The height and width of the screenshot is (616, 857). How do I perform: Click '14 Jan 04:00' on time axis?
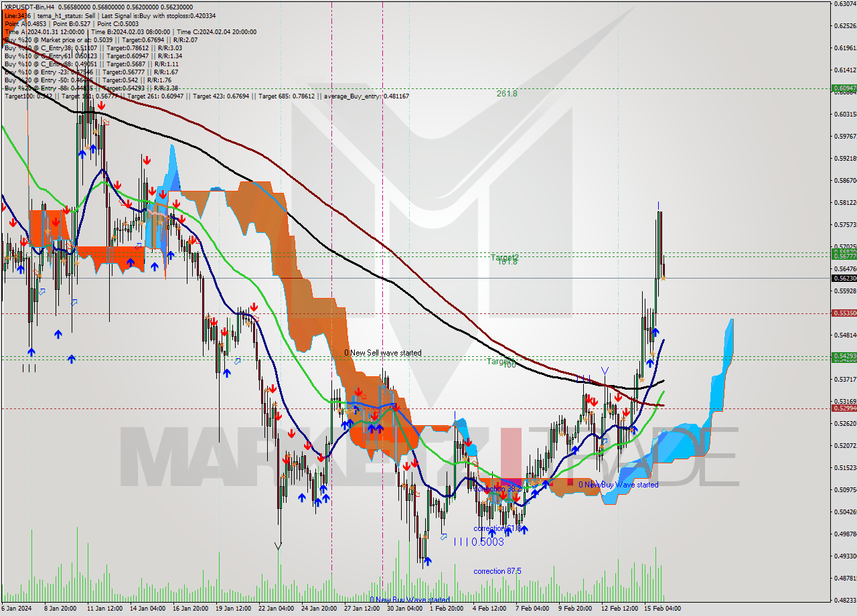click(147, 609)
